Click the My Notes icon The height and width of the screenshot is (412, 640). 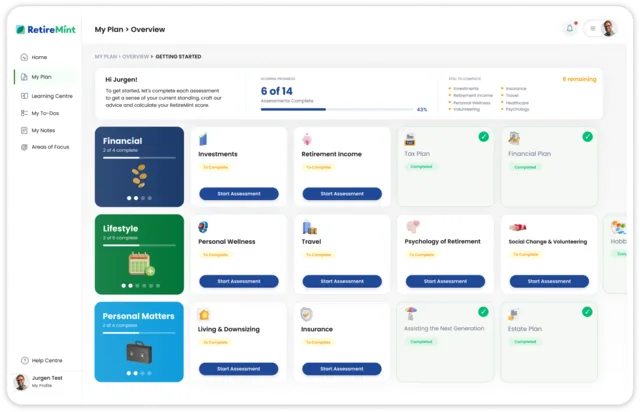(24, 130)
